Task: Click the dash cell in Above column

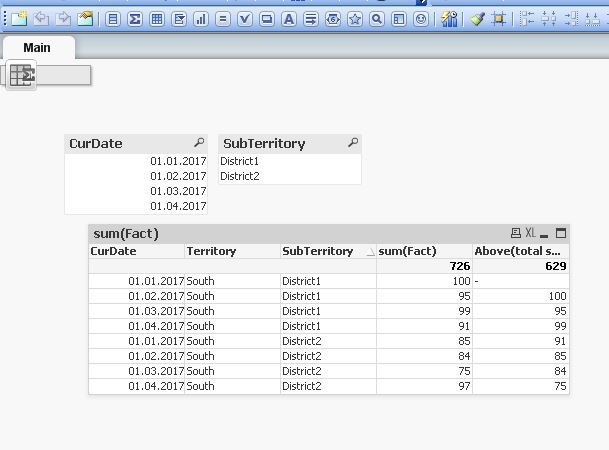Action: pyautogui.click(x=520, y=281)
